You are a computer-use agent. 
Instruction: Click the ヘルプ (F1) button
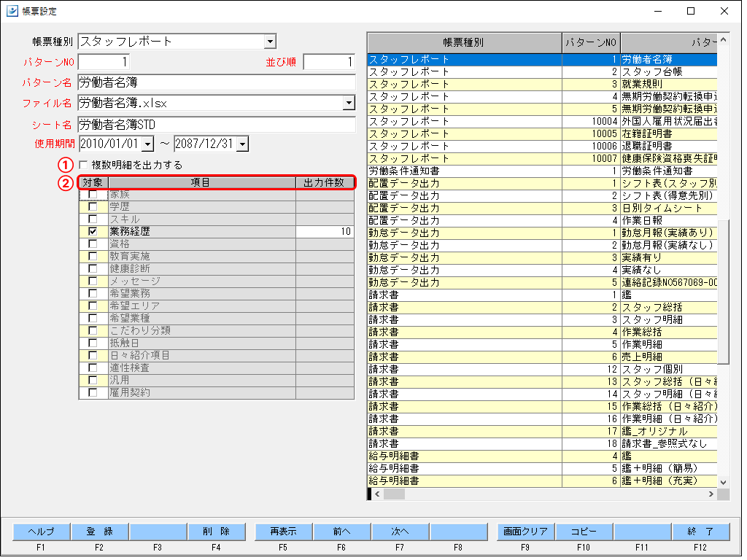click(x=40, y=532)
